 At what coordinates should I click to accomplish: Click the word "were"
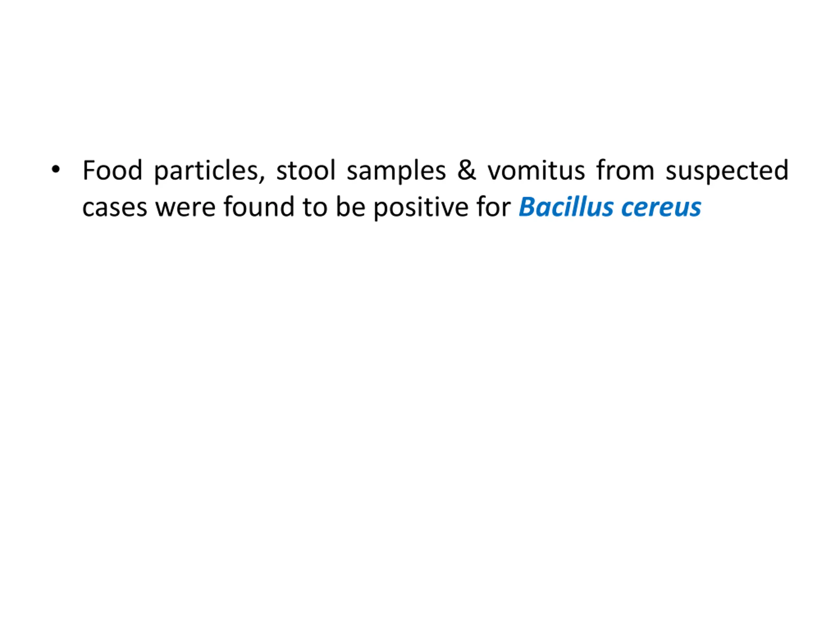point(185,208)
